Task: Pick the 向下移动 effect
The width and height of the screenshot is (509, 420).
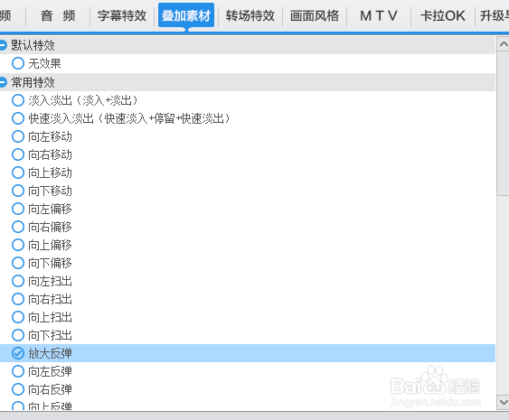Action: (x=18, y=191)
